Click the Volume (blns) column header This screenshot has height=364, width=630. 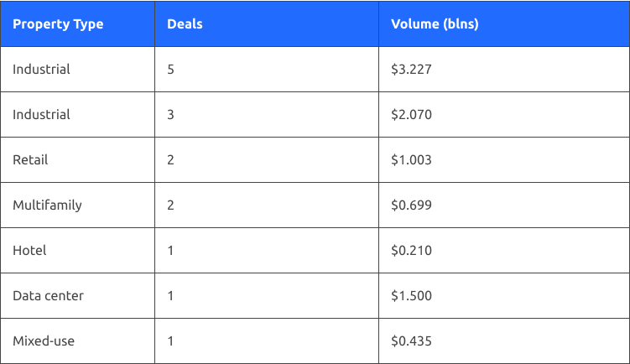pyautogui.click(x=435, y=23)
